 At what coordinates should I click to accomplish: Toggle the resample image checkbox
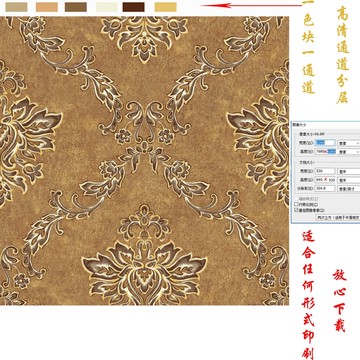(296, 210)
